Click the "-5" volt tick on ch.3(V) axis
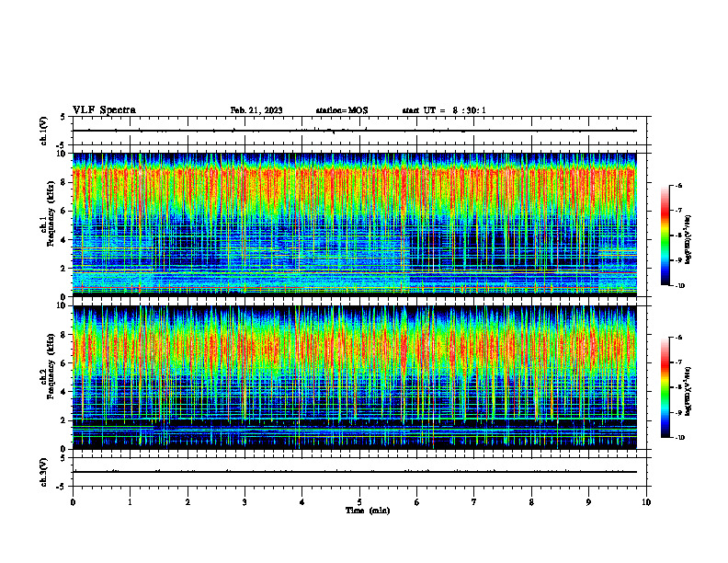Screen dimensions: 728x563 (61, 487)
